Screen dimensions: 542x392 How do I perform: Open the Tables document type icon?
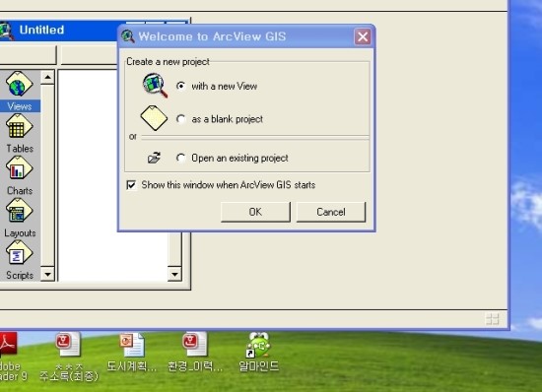pos(20,126)
